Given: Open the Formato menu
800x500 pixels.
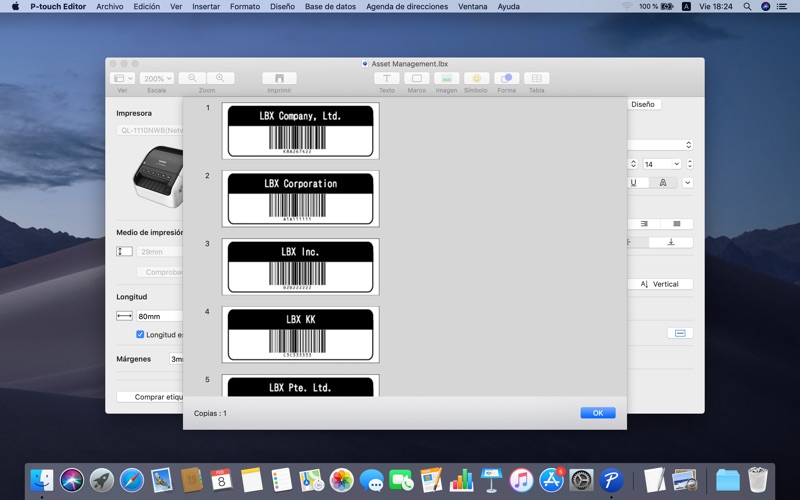Looking at the screenshot, I should click(245, 6).
